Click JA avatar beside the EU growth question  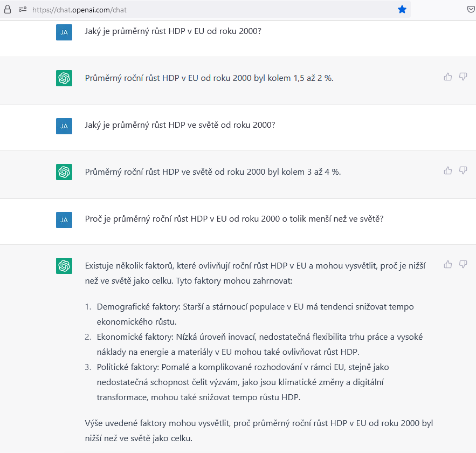[64, 32]
